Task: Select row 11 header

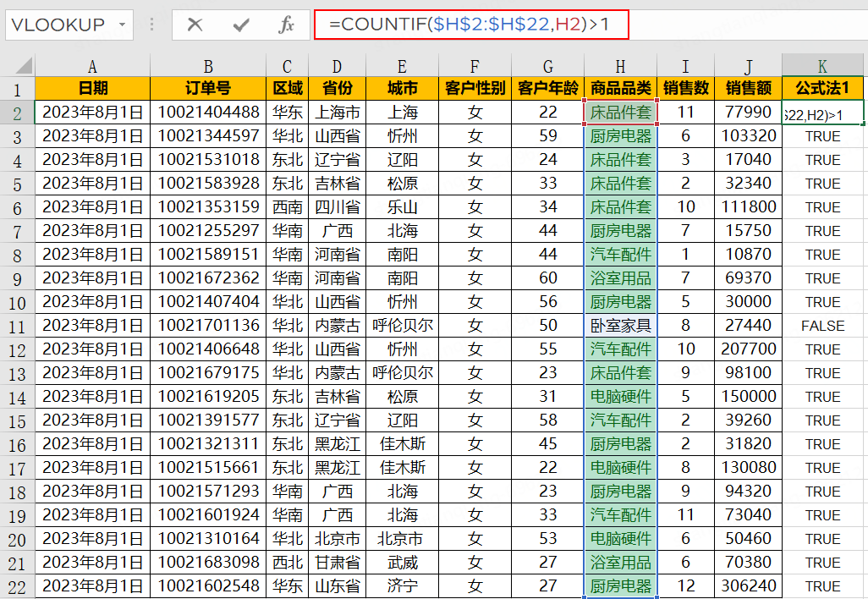Action: coord(17,326)
